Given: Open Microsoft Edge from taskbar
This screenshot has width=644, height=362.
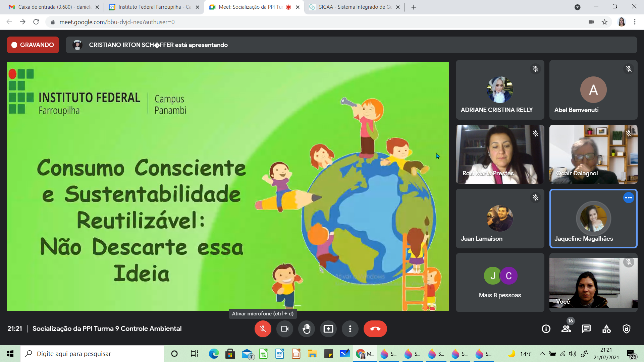Looking at the screenshot, I should [214, 354].
